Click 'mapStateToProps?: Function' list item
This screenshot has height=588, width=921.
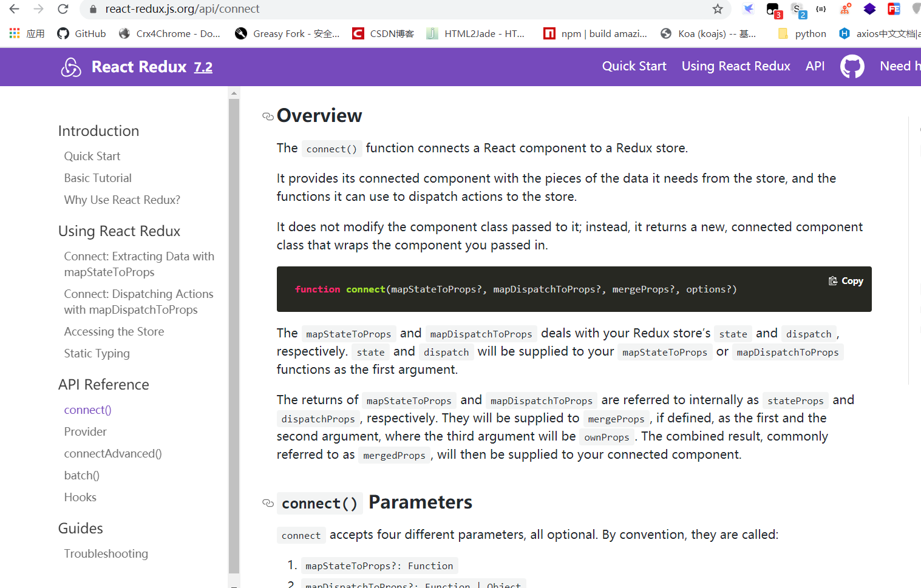(x=379, y=566)
